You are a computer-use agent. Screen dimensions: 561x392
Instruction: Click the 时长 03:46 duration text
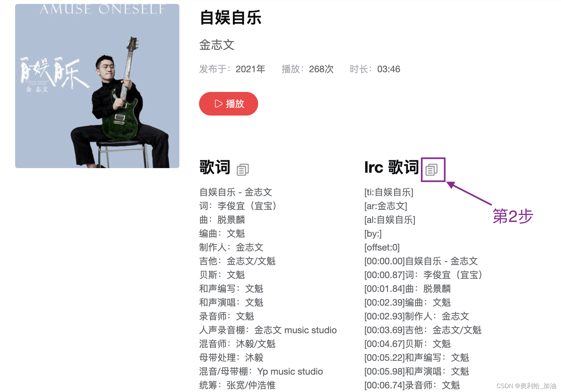coord(375,69)
